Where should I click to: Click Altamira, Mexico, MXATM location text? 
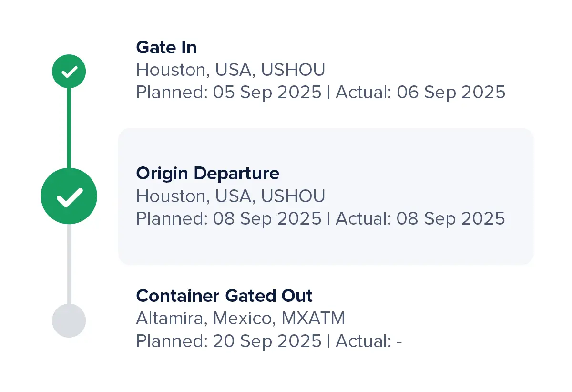tap(240, 318)
